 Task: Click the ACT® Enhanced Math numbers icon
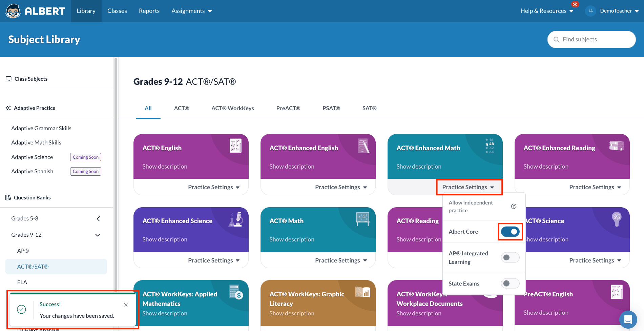[x=490, y=146]
